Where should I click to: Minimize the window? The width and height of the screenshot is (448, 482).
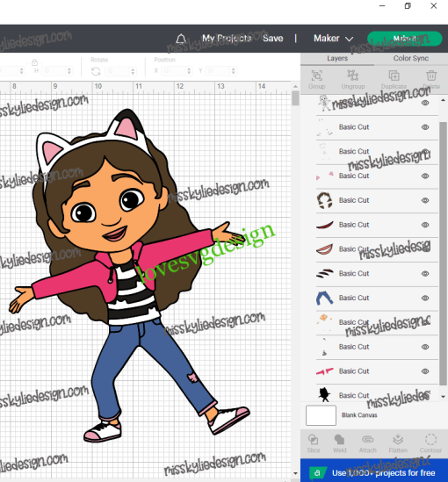pyautogui.click(x=382, y=6)
